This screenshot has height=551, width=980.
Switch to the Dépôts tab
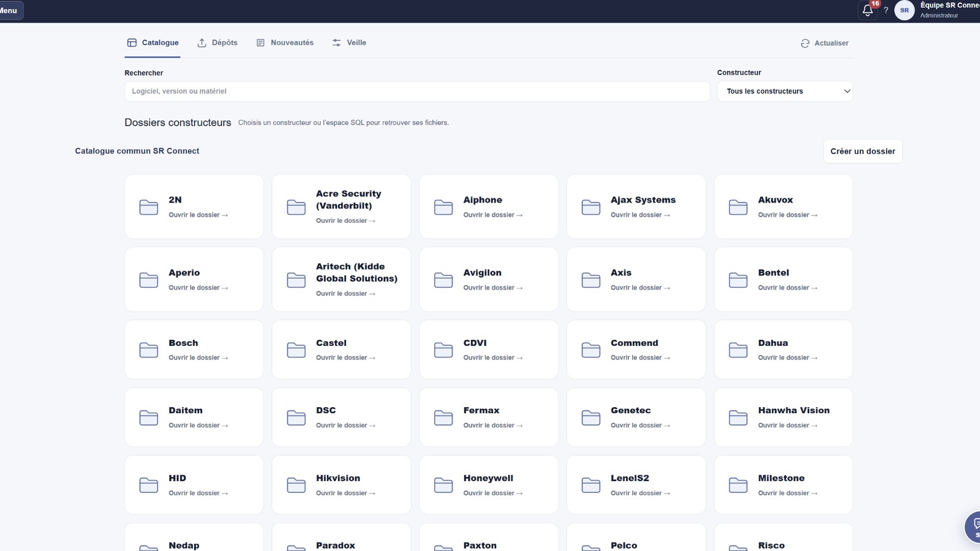coord(217,43)
